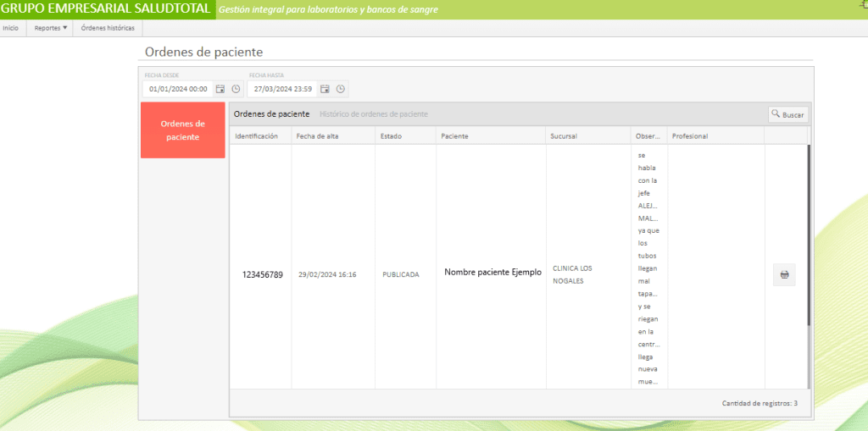Switch to Histórico de ordenes de paciente tab

(373, 114)
